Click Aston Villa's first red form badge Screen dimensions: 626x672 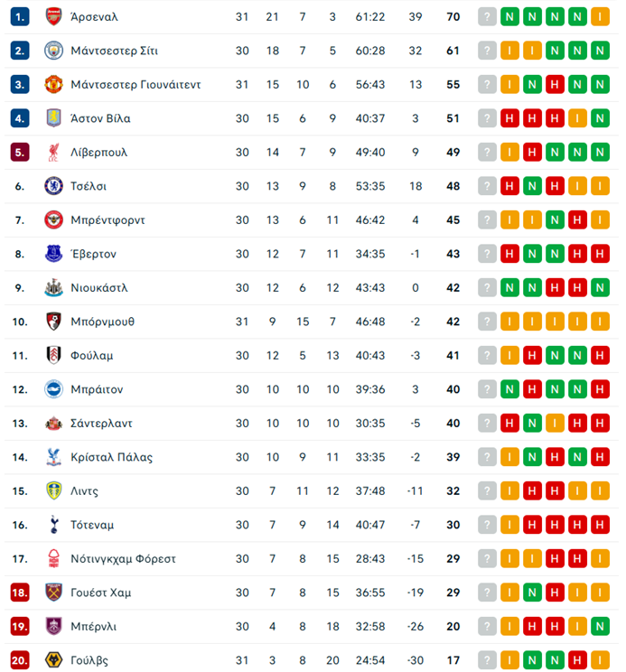click(510, 118)
